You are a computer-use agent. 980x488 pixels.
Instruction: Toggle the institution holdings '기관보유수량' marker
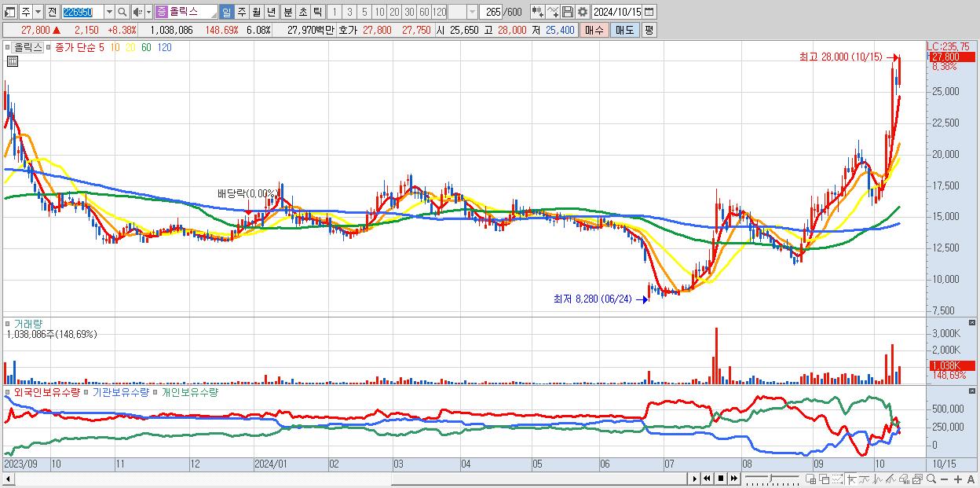(x=88, y=391)
